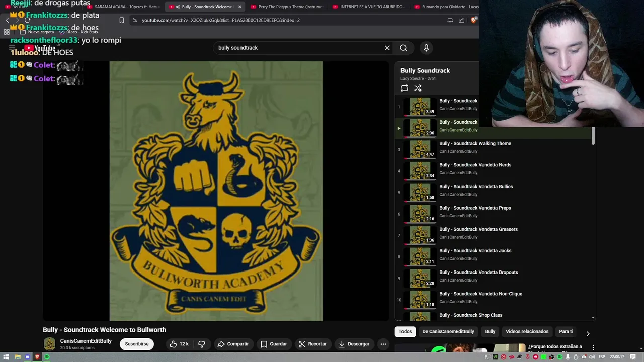Viewport: 644px width, 362px height.
Task: Open the CanisCanemEditBully channel avatar
Action: (49, 344)
